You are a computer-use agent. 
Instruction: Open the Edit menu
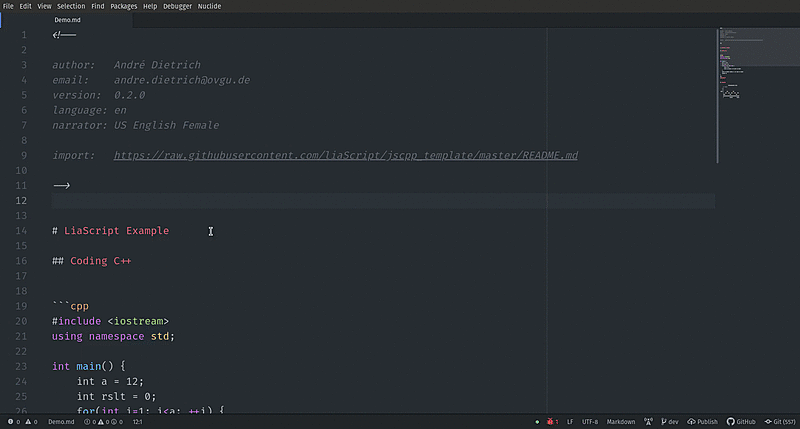tap(25, 6)
